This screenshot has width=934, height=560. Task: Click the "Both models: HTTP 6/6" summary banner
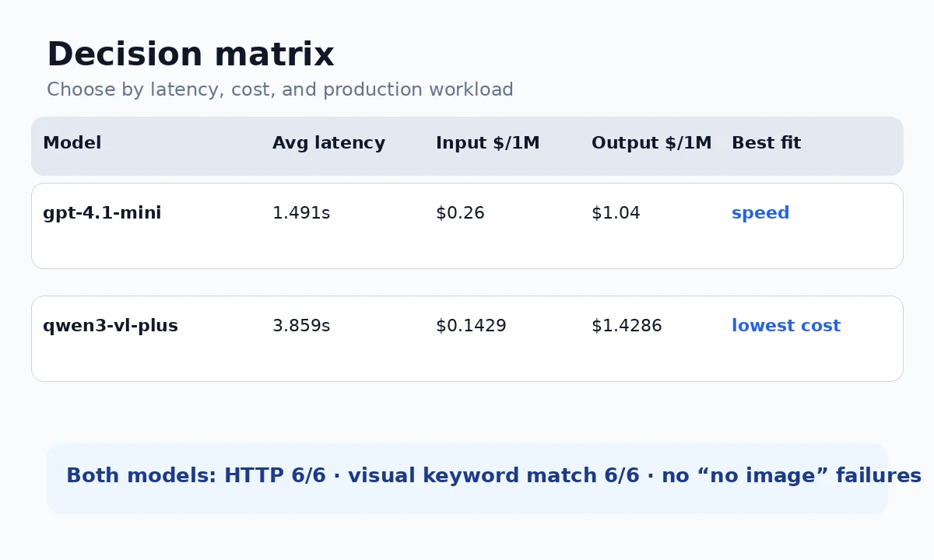pyautogui.click(x=467, y=478)
